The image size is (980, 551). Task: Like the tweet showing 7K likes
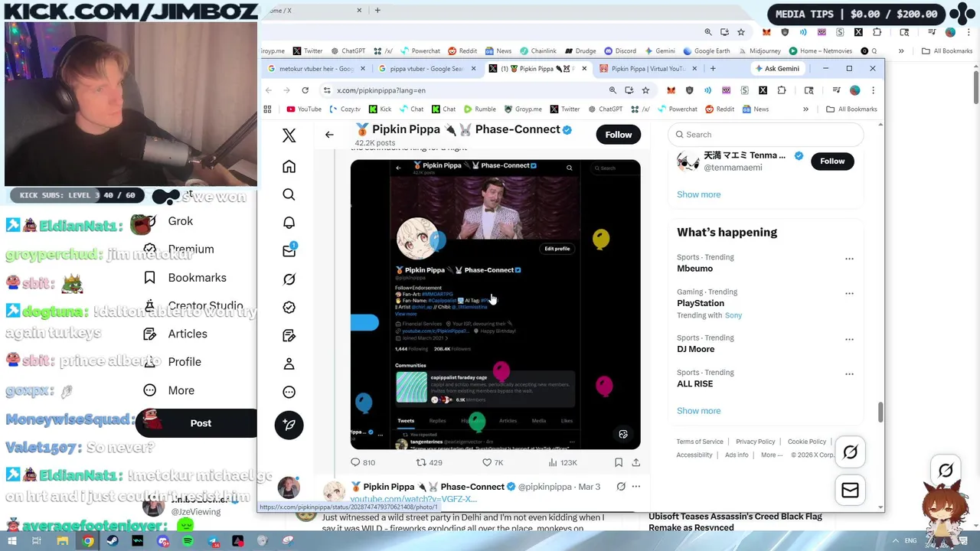click(492, 462)
